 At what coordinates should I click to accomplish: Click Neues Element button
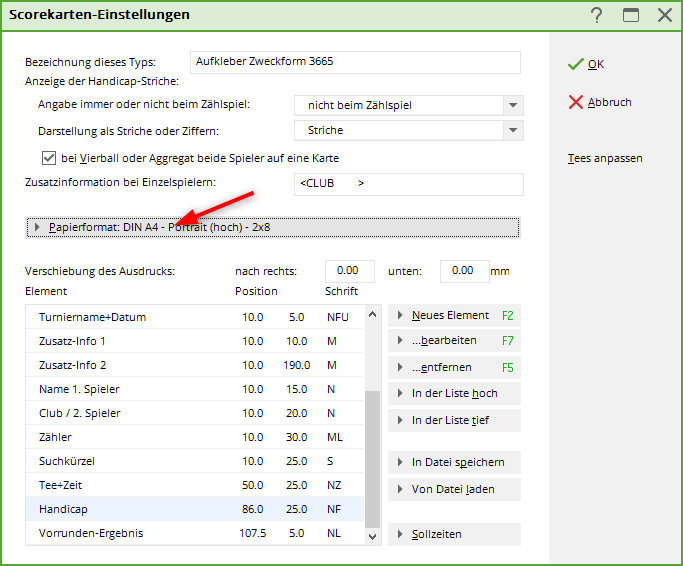coord(454,315)
